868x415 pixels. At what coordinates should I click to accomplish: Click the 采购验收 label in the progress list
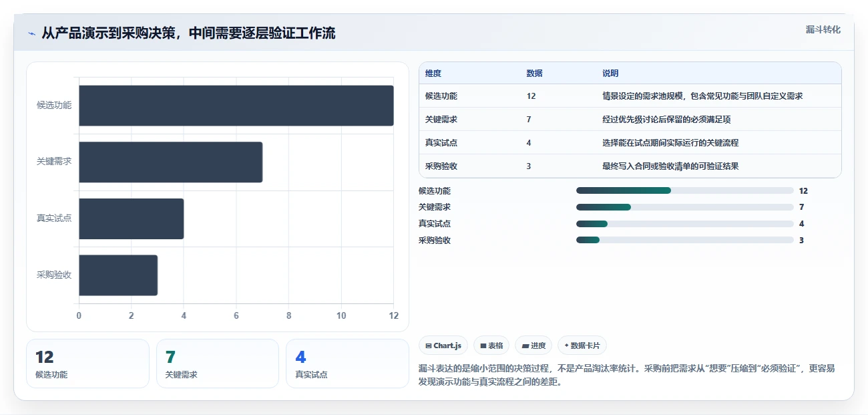coord(435,241)
